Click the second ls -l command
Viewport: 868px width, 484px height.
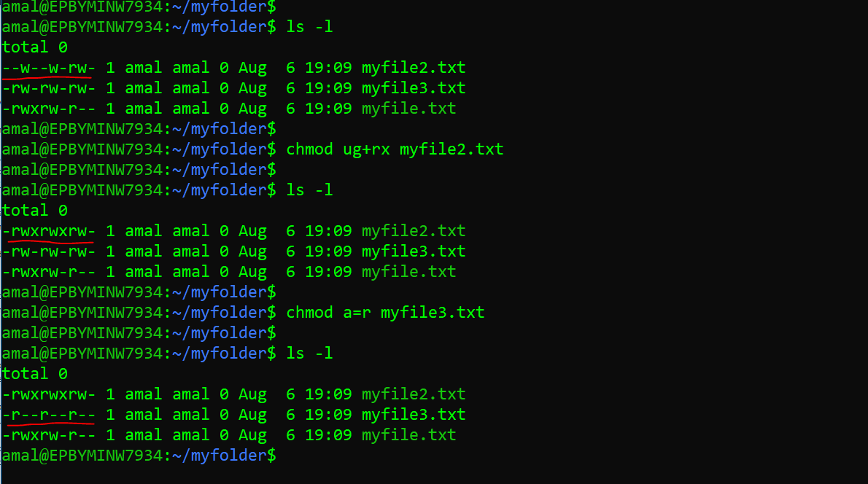click(309, 190)
